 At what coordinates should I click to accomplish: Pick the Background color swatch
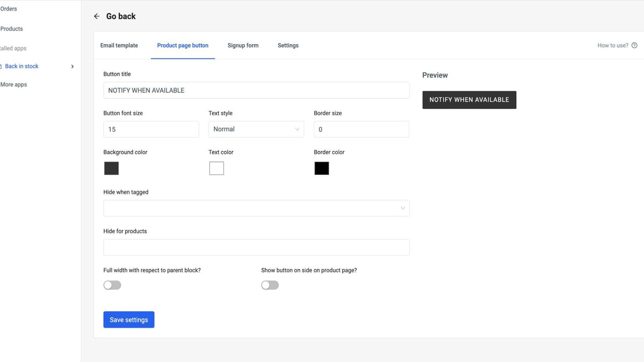(x=111, y=168)
